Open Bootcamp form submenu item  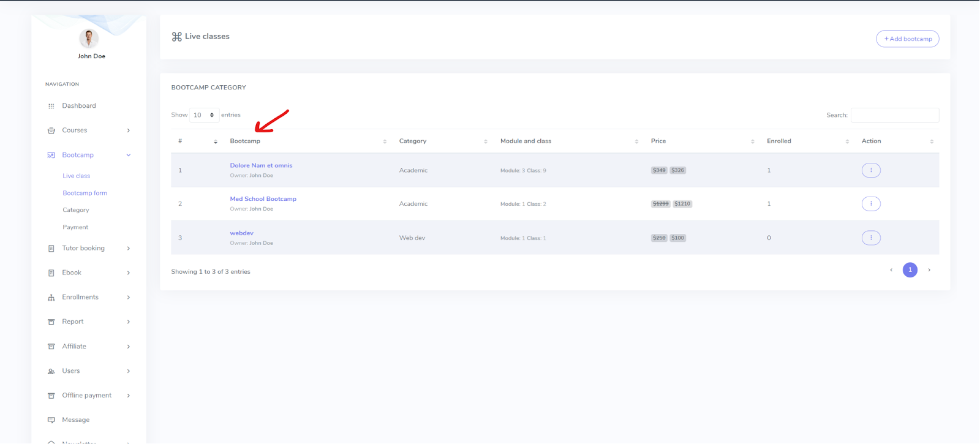(85, 193)
